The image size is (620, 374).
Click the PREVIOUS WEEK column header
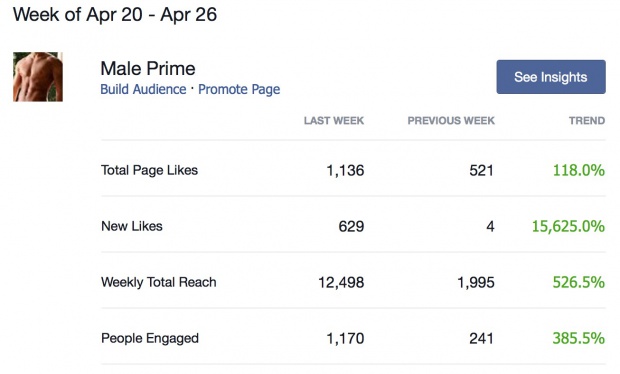[451, 121]
